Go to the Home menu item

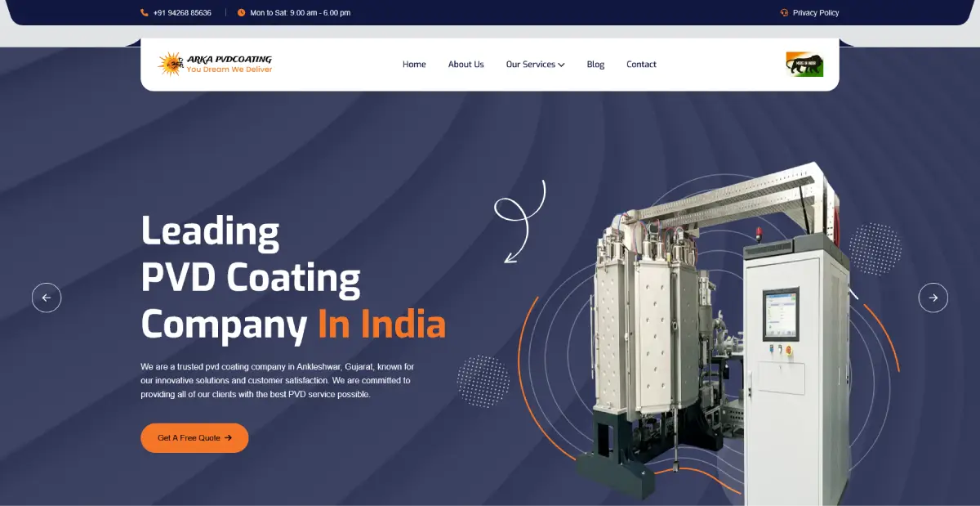tap(414, 65)
